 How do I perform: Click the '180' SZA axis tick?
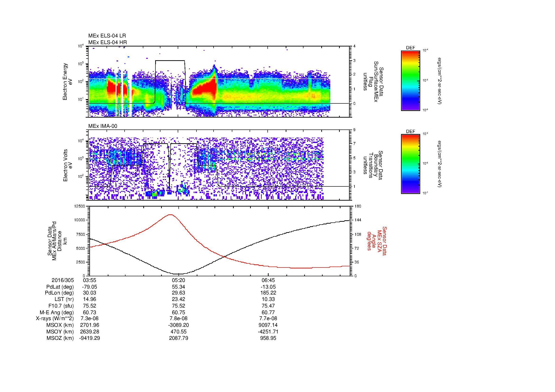coord(358,206)
